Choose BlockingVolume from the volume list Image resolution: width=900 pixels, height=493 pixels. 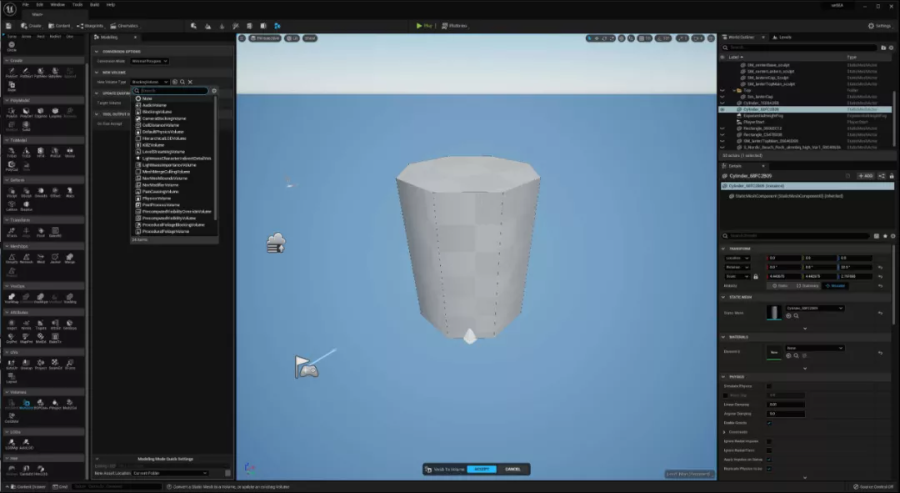pos(157,112)
